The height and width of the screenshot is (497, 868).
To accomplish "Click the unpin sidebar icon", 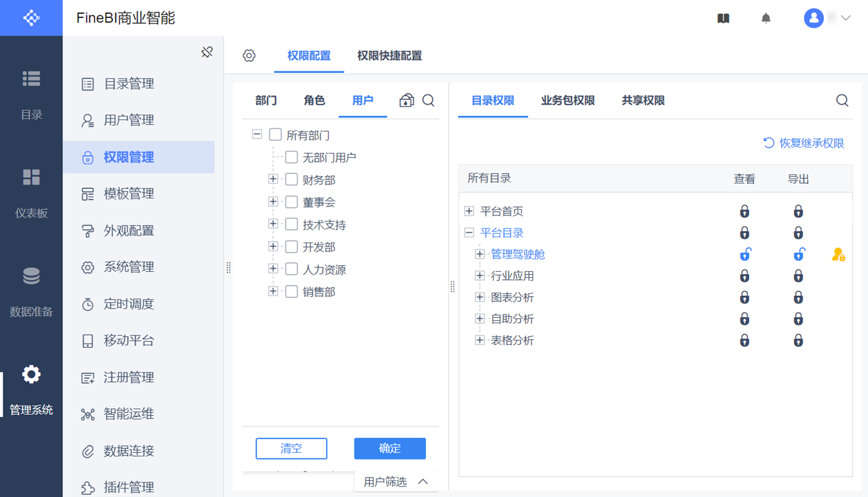I will (207, 52).
